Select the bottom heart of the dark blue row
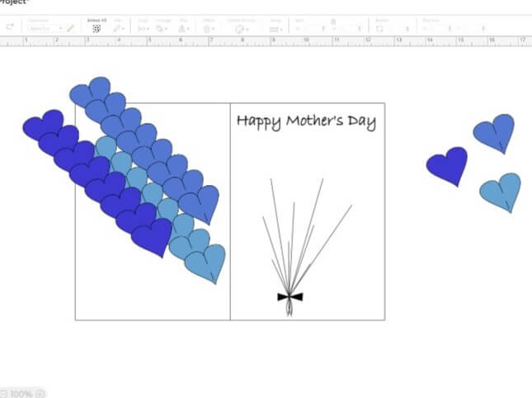 153,237
